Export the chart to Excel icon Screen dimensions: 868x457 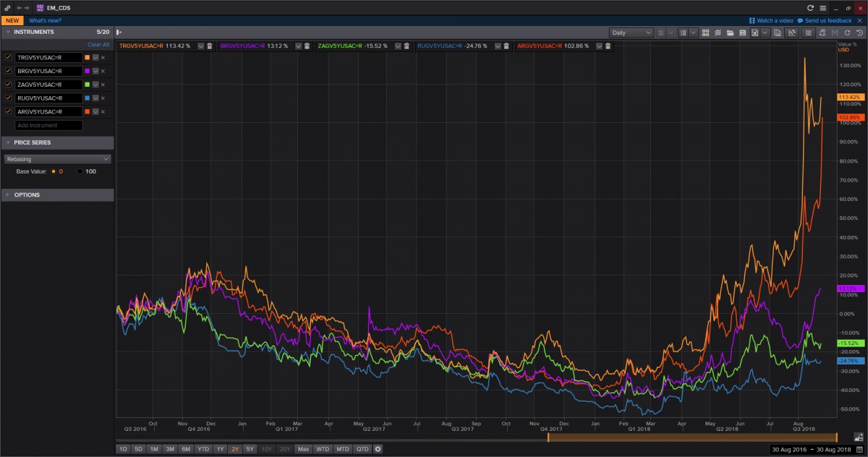pyautogui.click(x=754, y=33)
